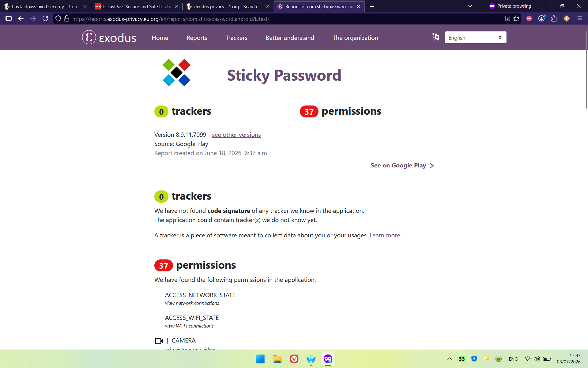Open 'See on Google Play' link

click(x=402, y=165)
